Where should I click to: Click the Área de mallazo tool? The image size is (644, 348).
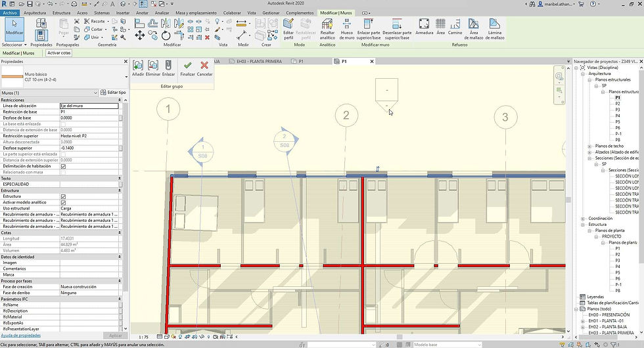coord(474,29)
